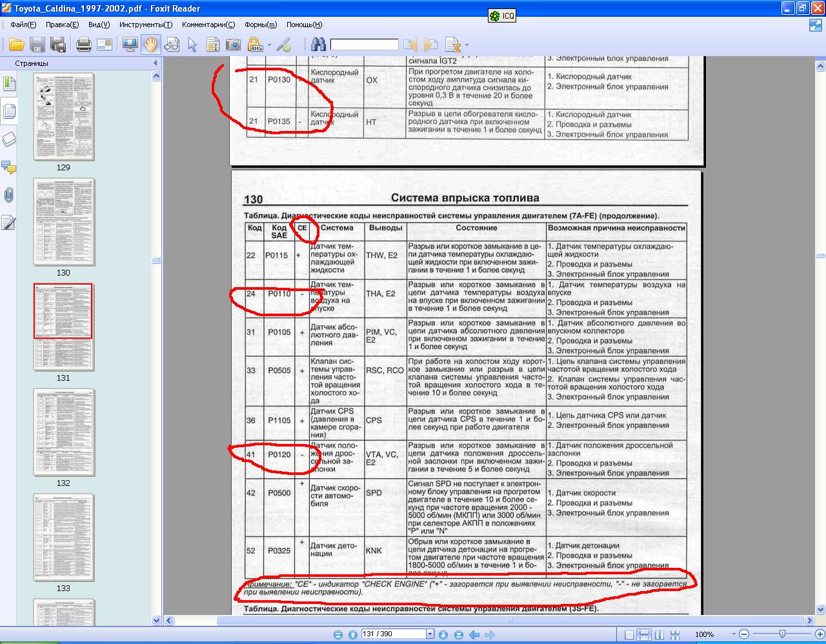Viewport: 826px width, 644px height.
Task: Switch to continuous page layout mode
Action: (643, 634)
